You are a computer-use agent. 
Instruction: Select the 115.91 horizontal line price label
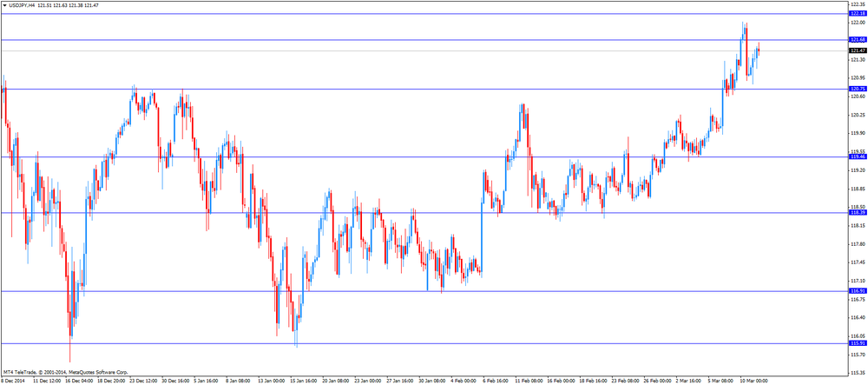pos(858,343)
